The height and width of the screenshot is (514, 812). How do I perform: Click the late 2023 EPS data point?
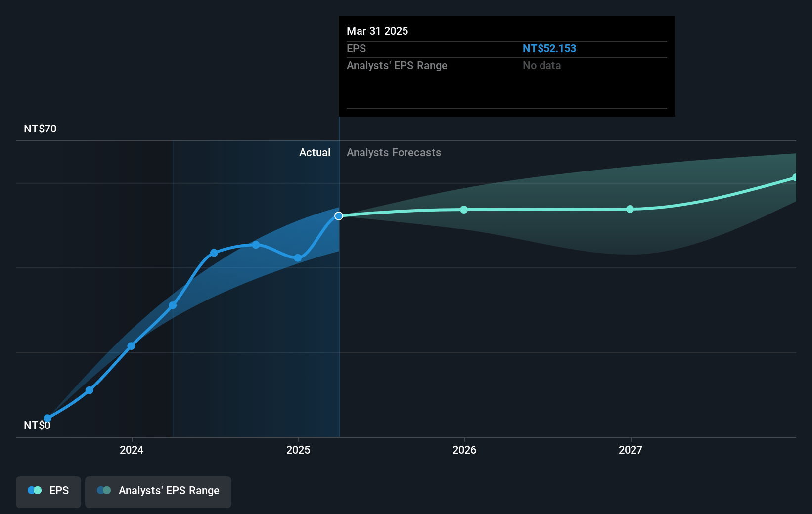[90, 390]
